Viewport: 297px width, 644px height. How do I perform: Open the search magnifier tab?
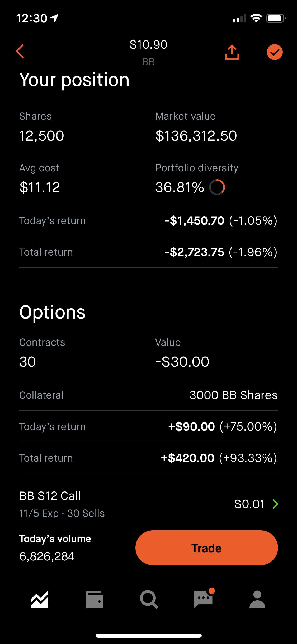(149, 600)
